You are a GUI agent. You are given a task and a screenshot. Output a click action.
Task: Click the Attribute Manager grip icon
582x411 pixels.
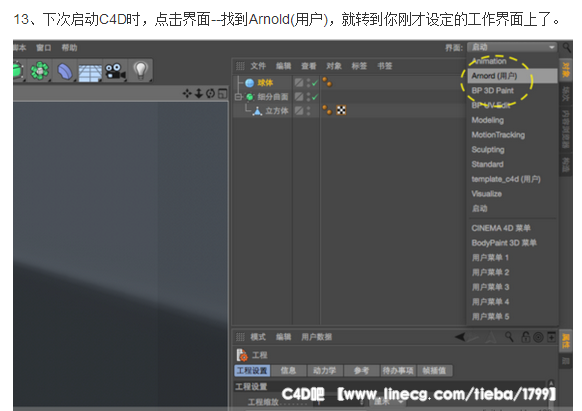point(240,337)
